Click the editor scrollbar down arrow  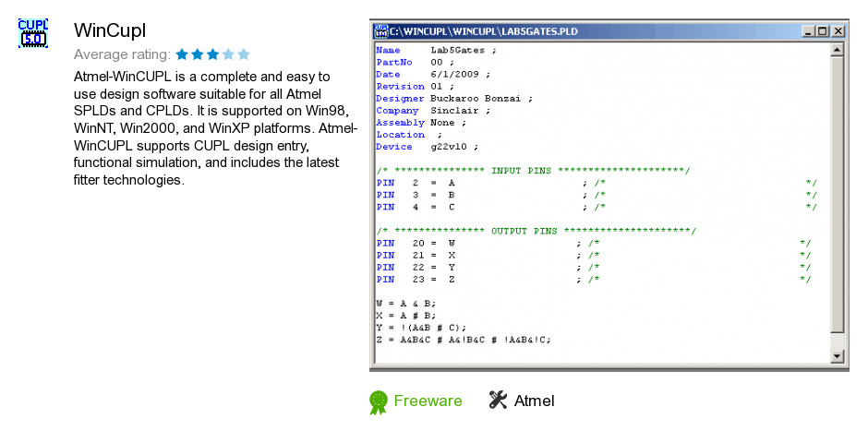tap(838, 357)
